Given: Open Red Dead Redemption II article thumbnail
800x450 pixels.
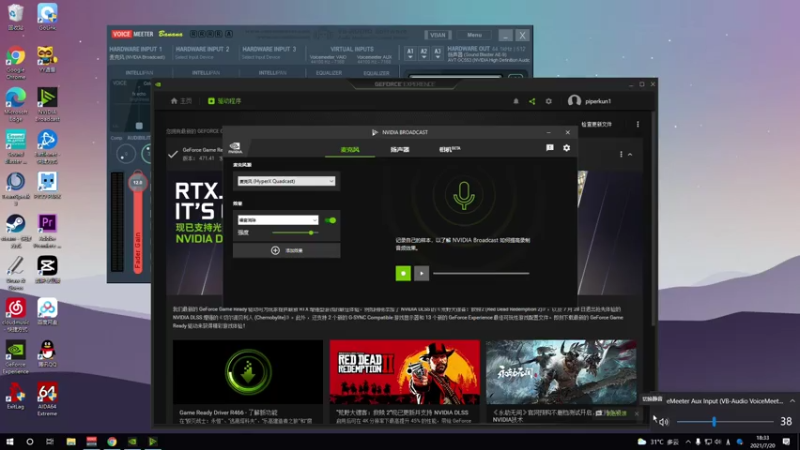Looking at the screenshot, I should [405, 372].
